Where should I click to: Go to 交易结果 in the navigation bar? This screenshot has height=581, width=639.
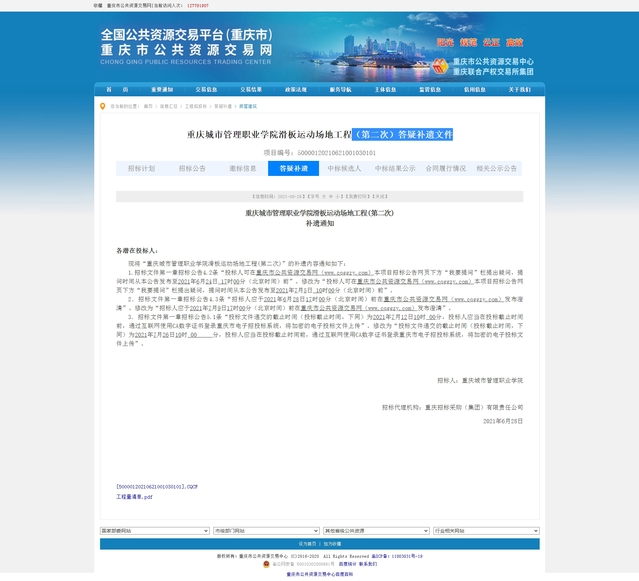[251, 90]
